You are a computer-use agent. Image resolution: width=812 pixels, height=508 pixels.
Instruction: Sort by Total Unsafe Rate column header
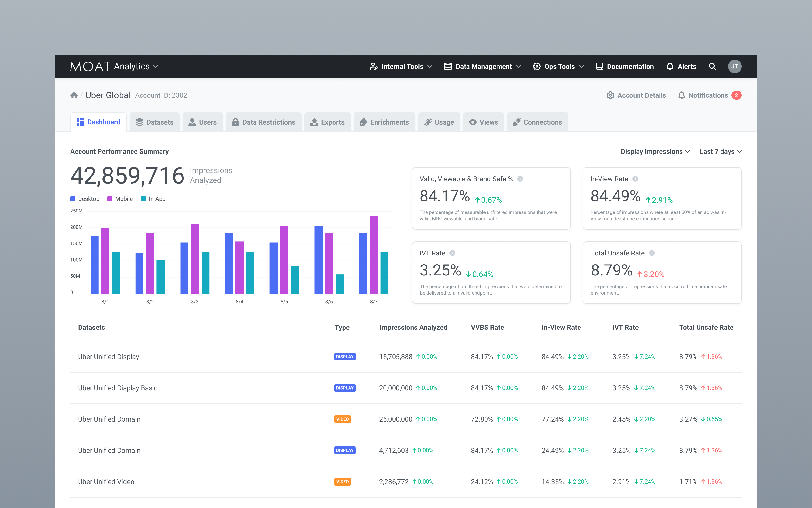click(x=706, y=327)
